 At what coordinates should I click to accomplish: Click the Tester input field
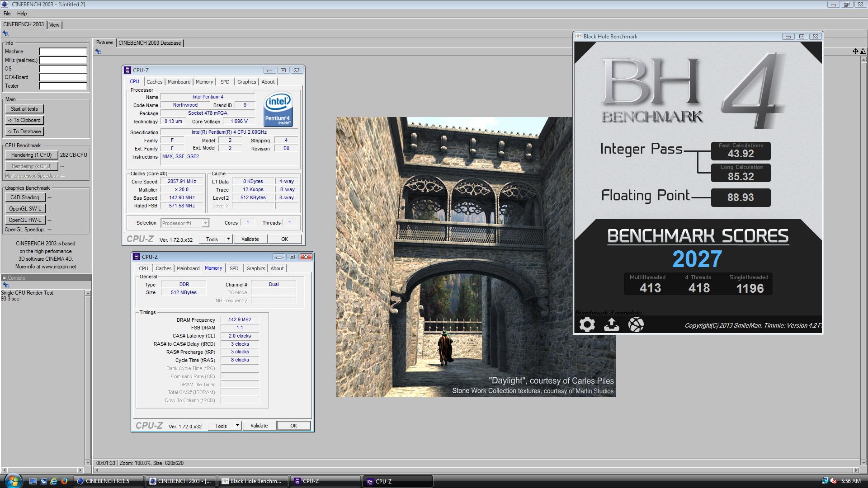(x=63, y=86)
